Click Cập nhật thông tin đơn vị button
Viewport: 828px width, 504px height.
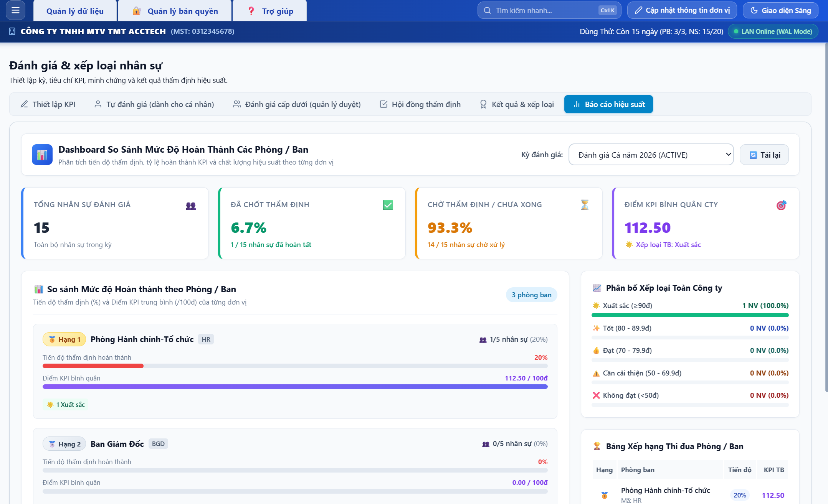coord(682,10)
